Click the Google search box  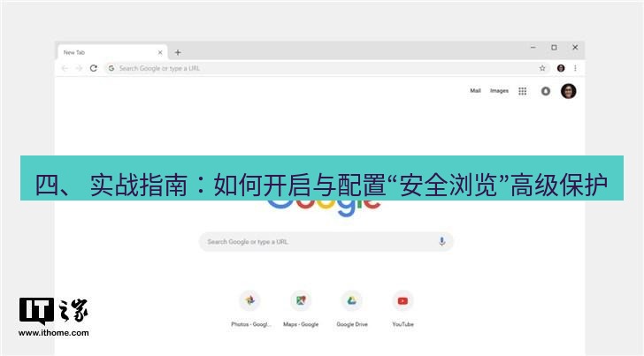326,241
